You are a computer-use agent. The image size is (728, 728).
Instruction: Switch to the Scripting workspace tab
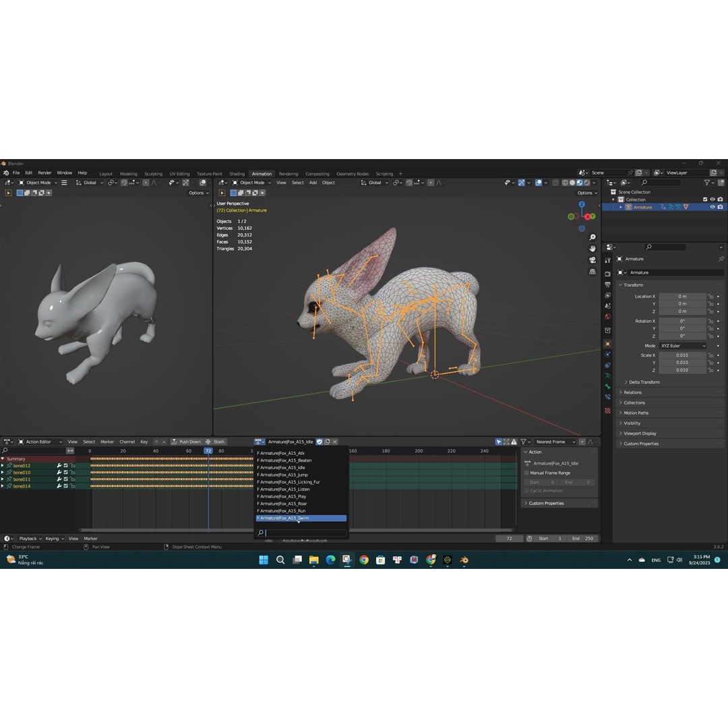(x=384, y=174)
